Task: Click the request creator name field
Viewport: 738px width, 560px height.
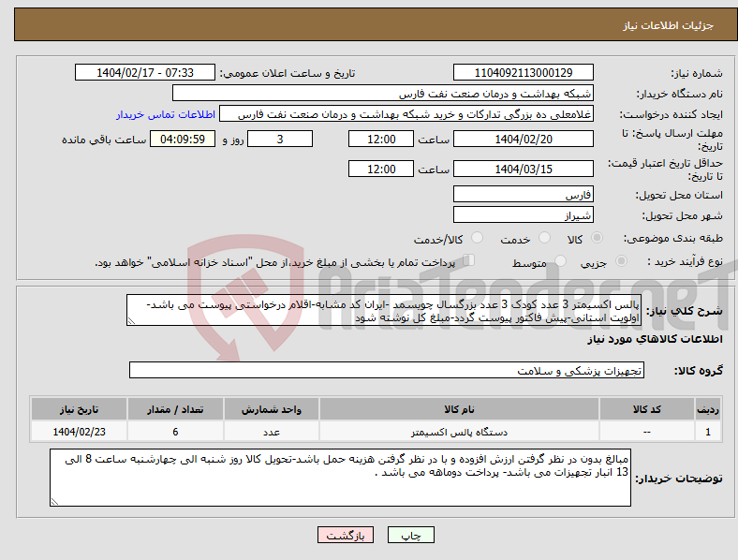Action: click(406, 114)
